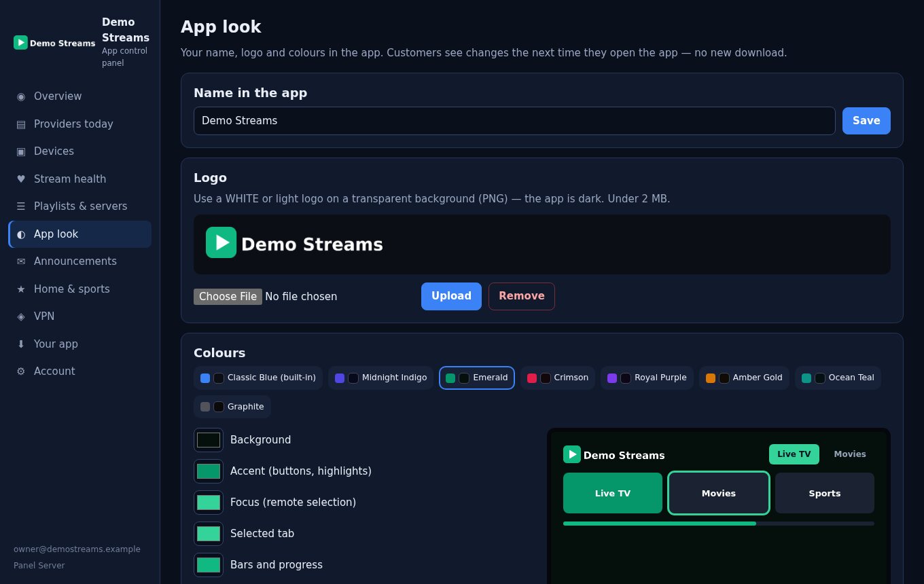Open Announcements from the sidebar
The height and width of the screenshot is (584, 924).
79,261
